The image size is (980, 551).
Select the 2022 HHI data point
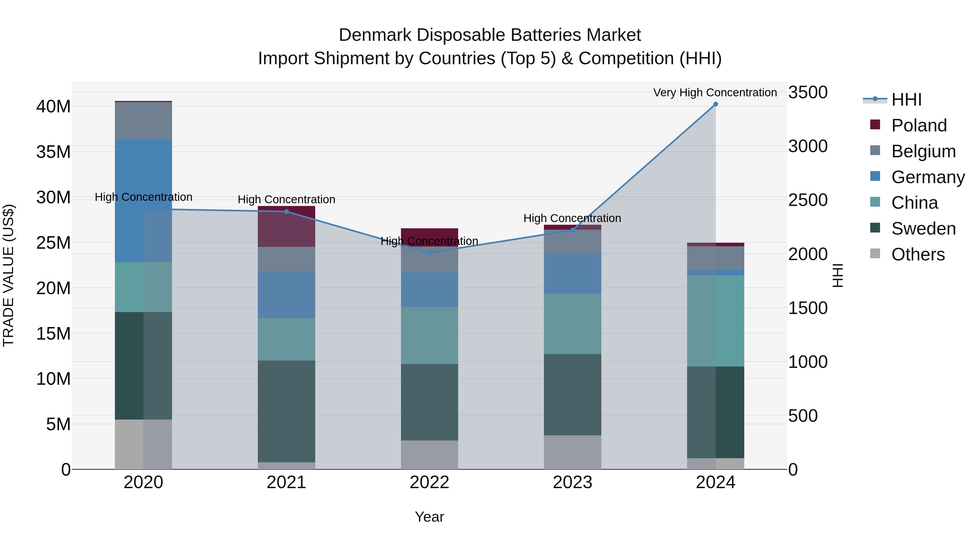pyautogui.click(x=430, y=253)
